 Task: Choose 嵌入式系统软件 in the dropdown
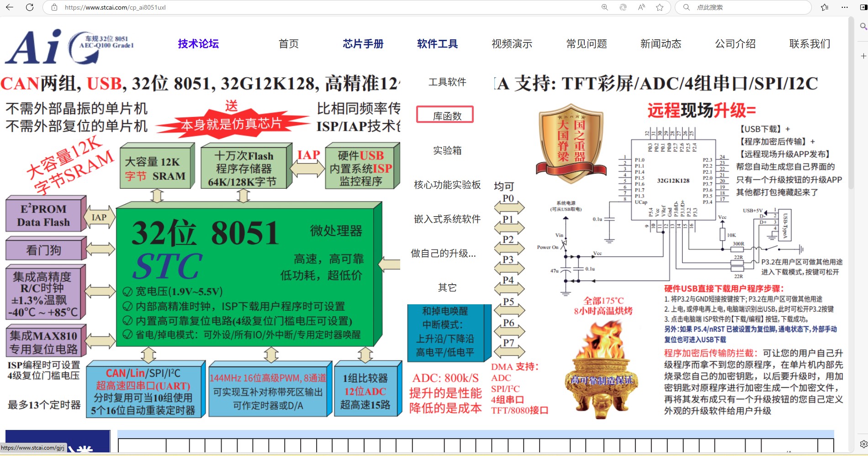(447, 219)
